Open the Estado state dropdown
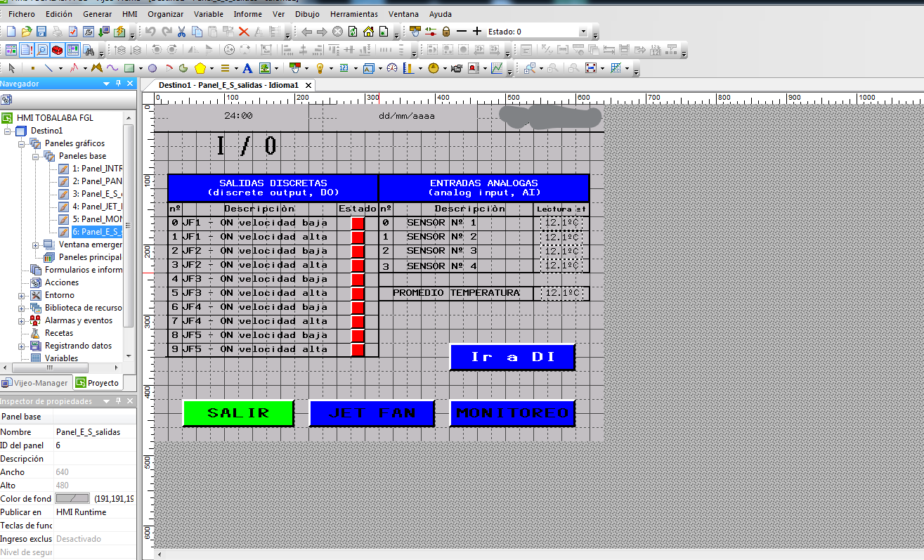The width and height of the screenshot is (924, 560). click(x=583, y=32)
